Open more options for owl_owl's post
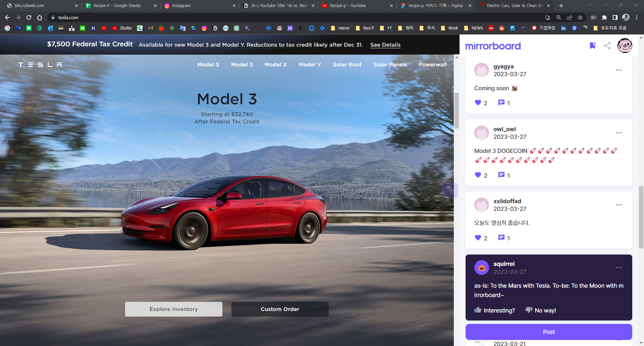This screenshot has width=644, height=346. 619,133
